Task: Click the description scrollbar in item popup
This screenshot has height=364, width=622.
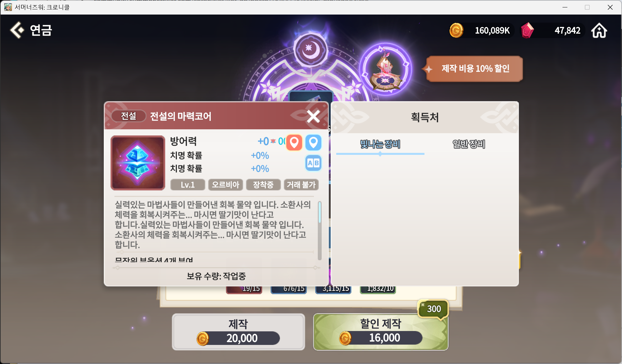Action: (319, 230)
